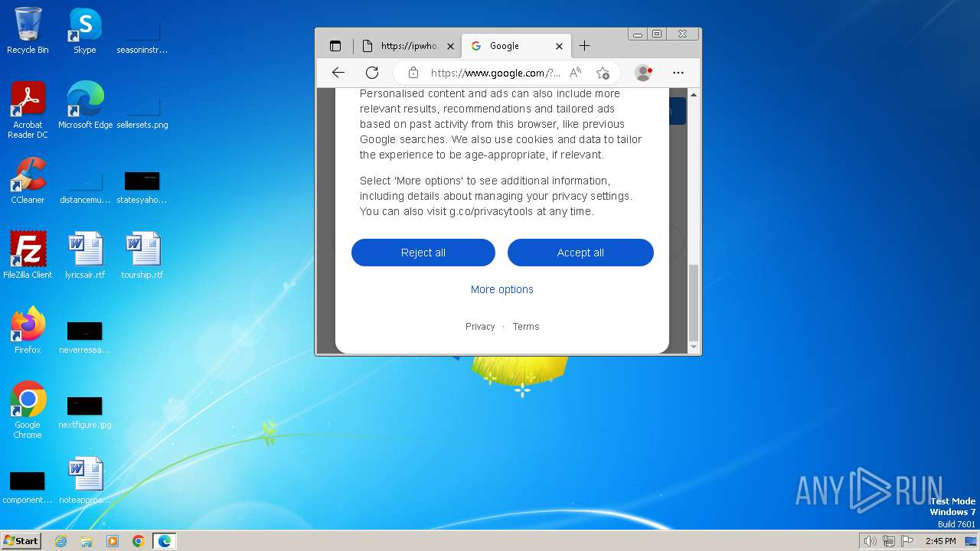
Task: Click the page scrollbar up arrow
Action: 694,95
